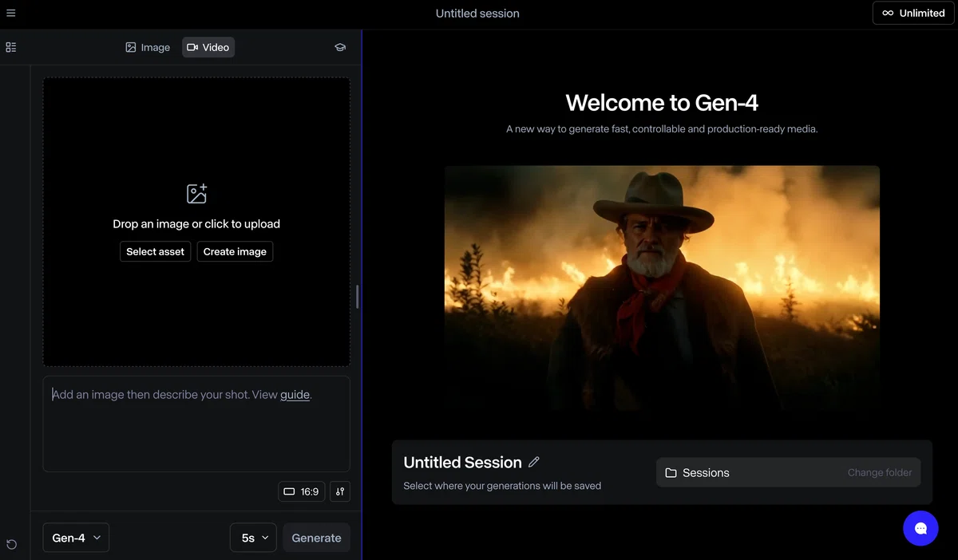Open the sidebar list panel icon
The image size is (958, 560).
[11, 47]
